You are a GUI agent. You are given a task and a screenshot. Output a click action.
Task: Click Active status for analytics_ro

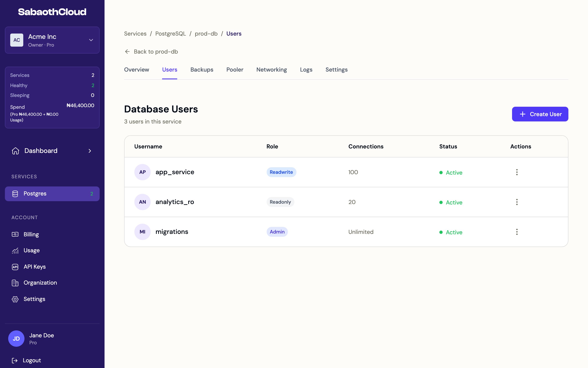[451, 202]
